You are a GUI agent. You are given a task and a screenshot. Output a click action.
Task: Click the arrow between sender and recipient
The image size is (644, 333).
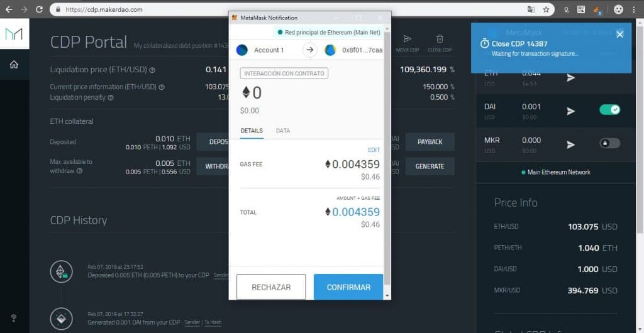pos(310,50)
